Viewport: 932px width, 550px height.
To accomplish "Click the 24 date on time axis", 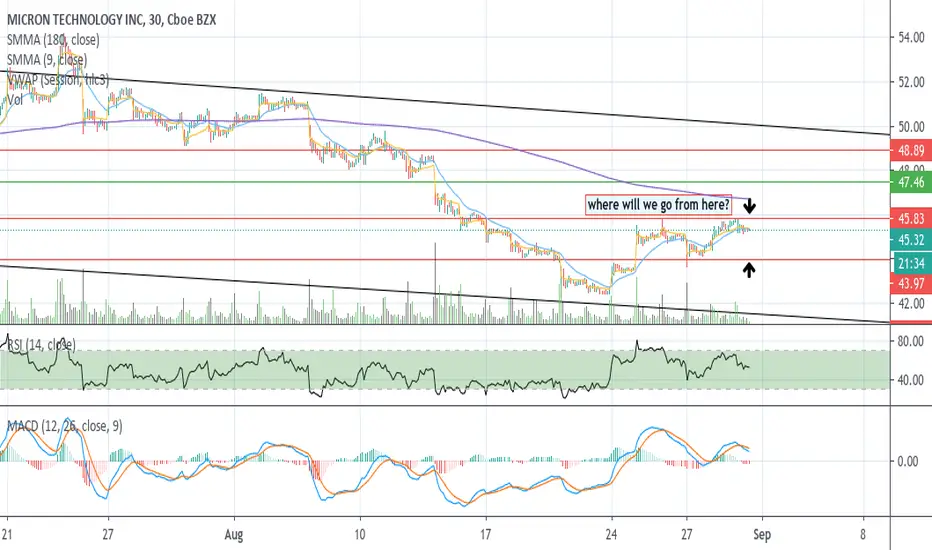I will [x=612, y=534].
